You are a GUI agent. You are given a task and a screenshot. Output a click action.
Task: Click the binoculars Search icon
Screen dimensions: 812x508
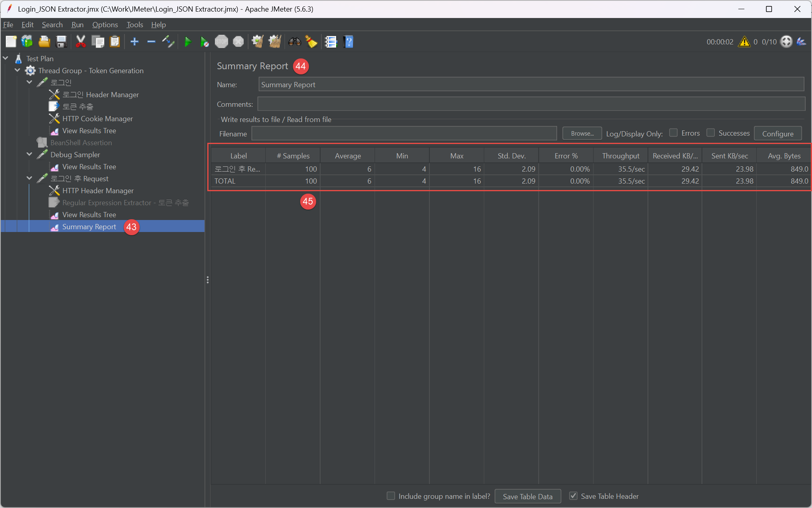pos(295,42)
